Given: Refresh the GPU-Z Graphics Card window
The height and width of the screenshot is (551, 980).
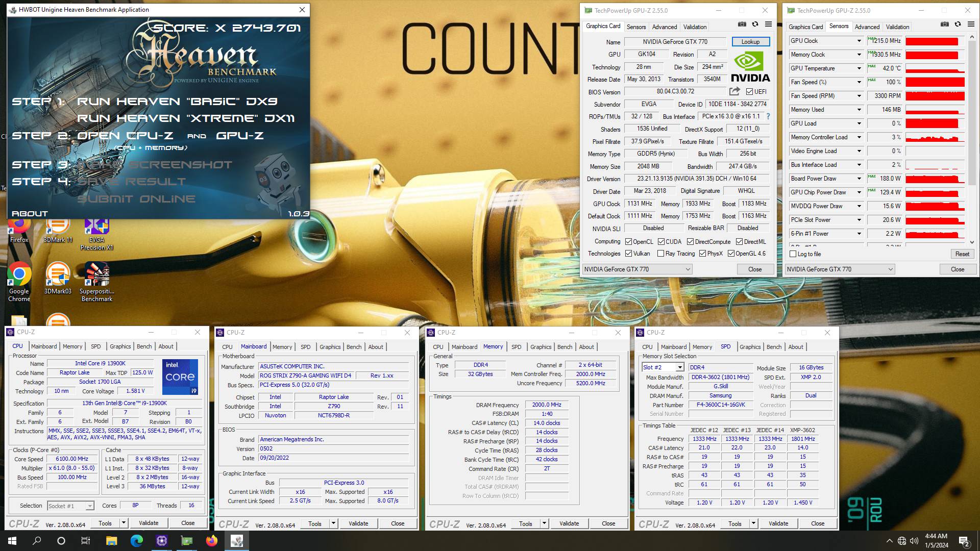Looking at the screenshot, I should [755, 24].
